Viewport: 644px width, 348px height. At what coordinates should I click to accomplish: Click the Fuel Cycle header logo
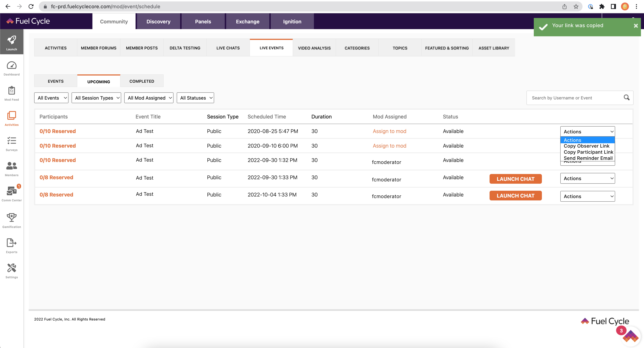pyautogui.click(x=28, y=21)
